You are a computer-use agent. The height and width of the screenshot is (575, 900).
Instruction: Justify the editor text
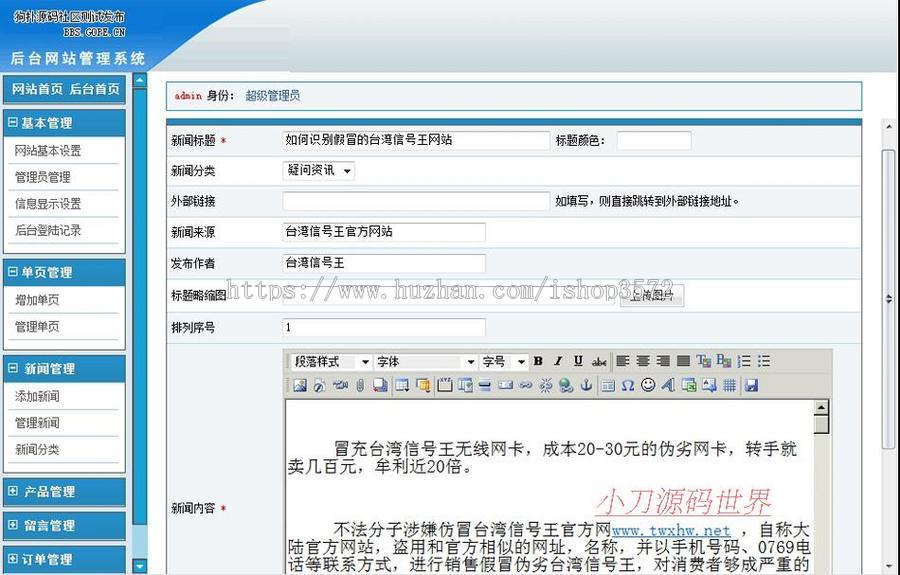click(x=683, y=361)
